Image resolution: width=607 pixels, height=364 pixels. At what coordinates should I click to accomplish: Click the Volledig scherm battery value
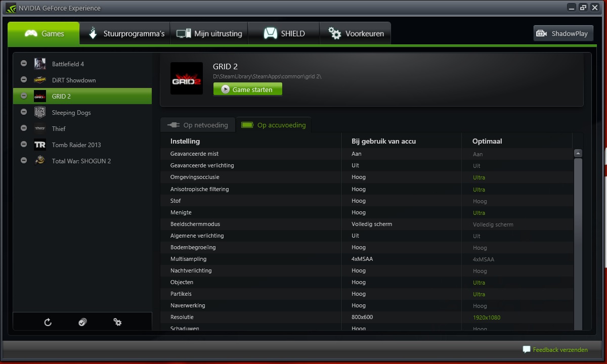(372, 224)
